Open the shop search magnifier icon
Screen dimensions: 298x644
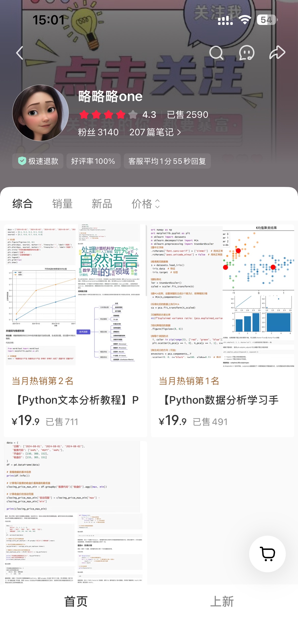click(216, 53)
